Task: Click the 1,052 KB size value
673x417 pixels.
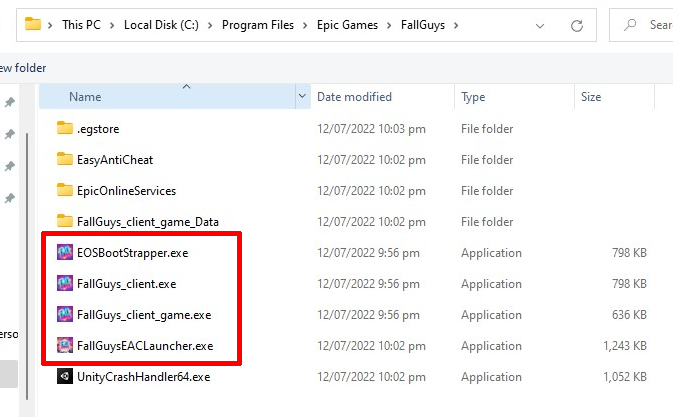Action: coord(624,377)
